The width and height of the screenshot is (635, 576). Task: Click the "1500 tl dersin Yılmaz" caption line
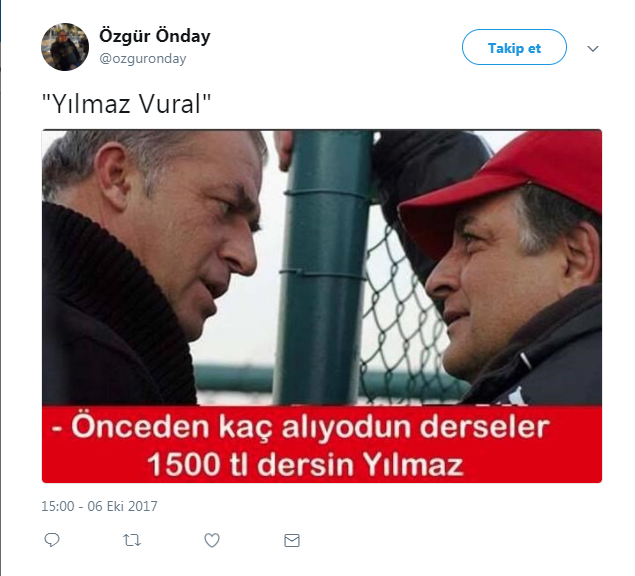(305, 464)
